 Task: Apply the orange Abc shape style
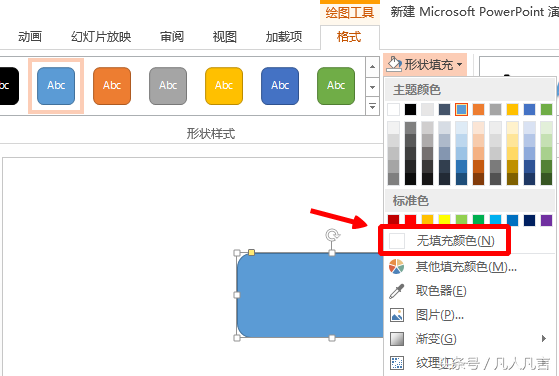(112, 86)
